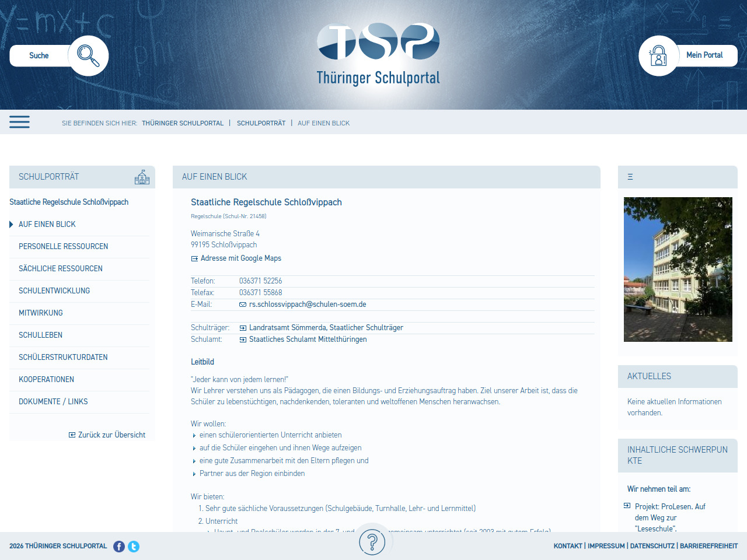This screenshot has width=747, height=560.
Task: Collapse the image panel using its header icon
Action: click(x=630, y=177)
